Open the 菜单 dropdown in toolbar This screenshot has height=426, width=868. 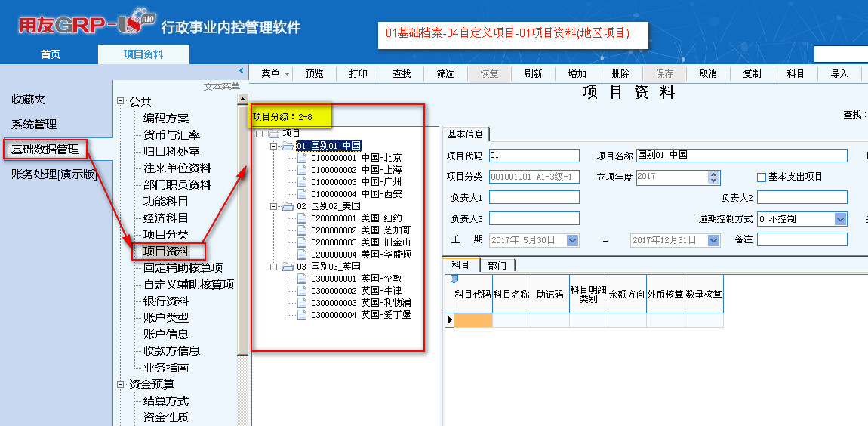click(x=275, y=74)
